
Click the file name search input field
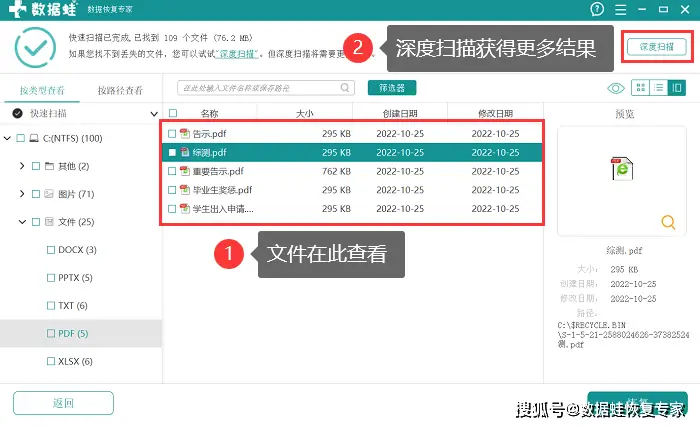(266, 88)
